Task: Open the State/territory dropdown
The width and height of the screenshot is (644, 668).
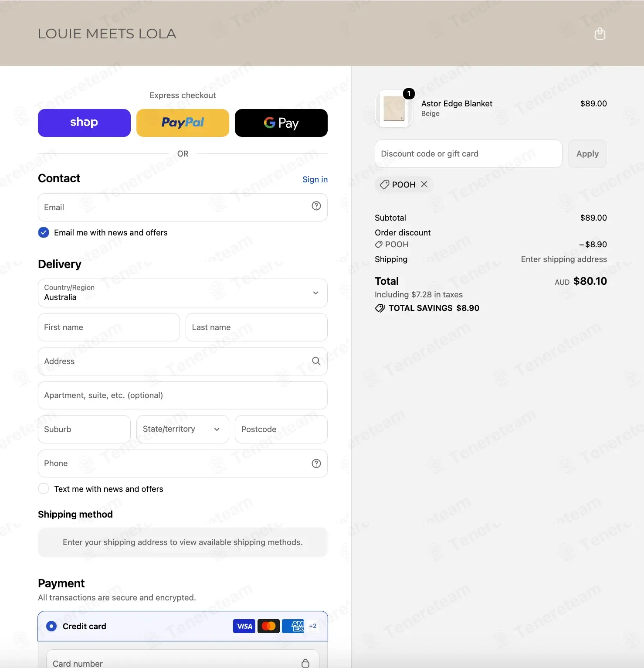Action: pos(183,429)
